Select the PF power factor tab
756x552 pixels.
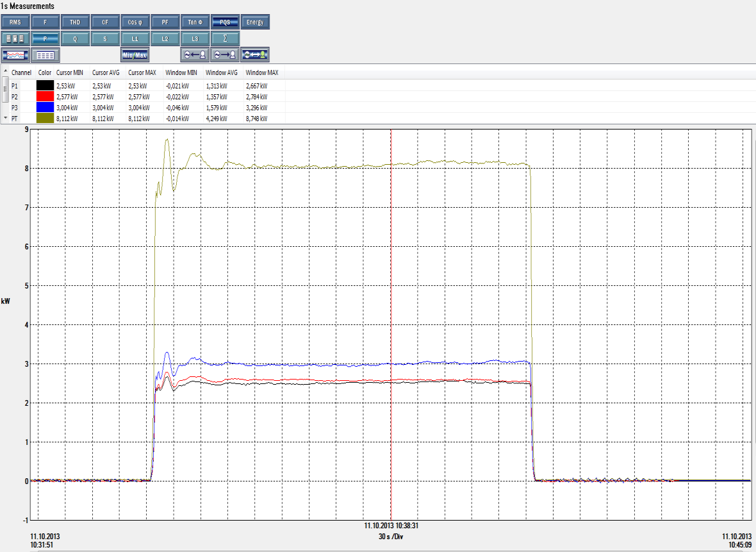pos(165,22)
